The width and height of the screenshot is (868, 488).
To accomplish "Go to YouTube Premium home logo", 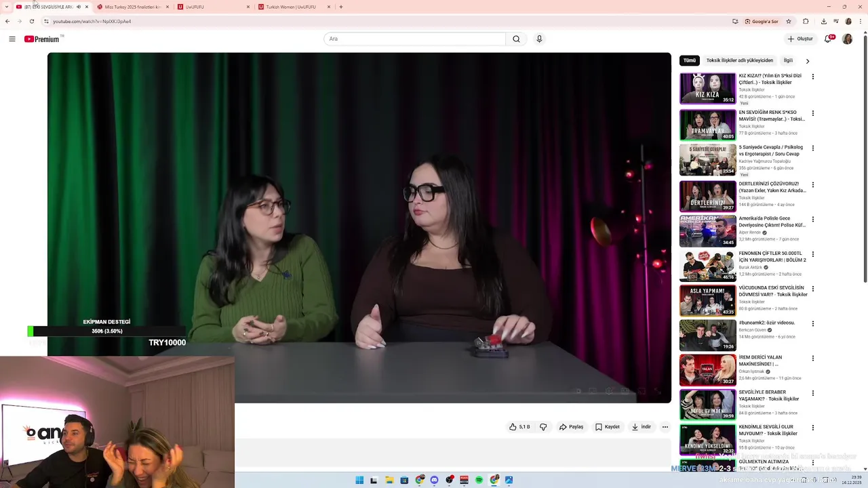I will pyautogui.click(x=42, y=39).
